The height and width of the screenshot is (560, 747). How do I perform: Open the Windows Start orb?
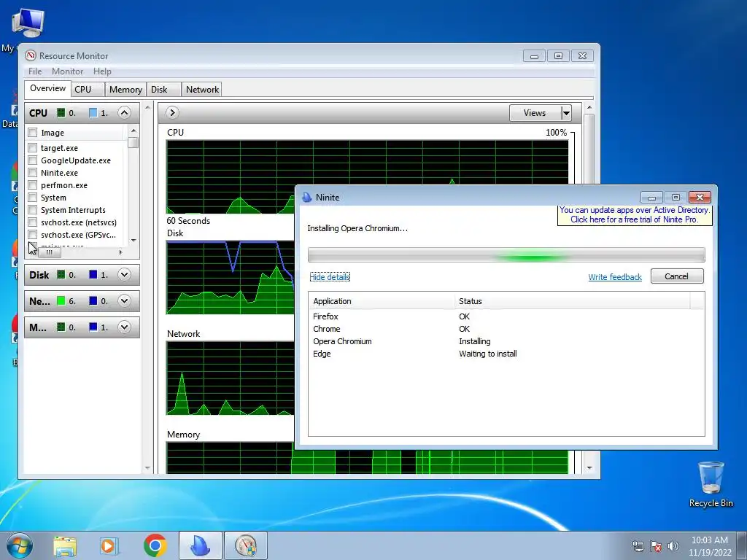20,545
